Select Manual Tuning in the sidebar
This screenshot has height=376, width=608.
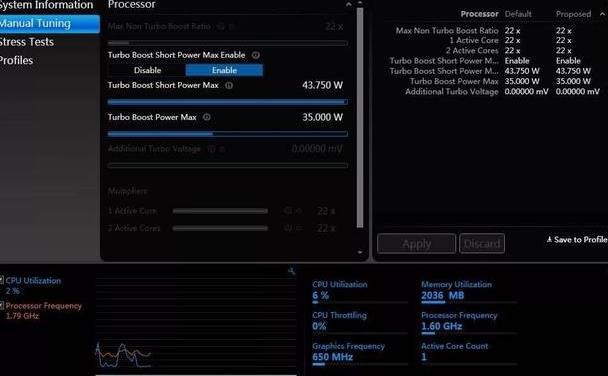tap(50, 24)
